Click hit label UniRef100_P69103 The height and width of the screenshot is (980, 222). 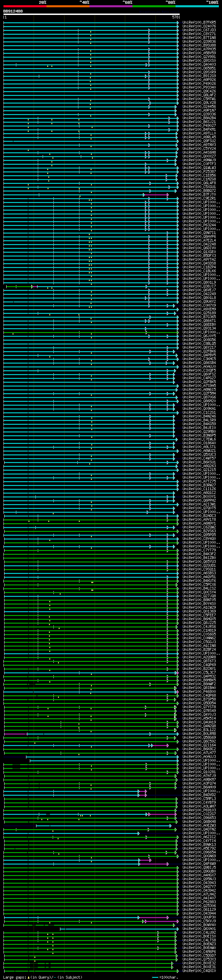pos(199,810)
